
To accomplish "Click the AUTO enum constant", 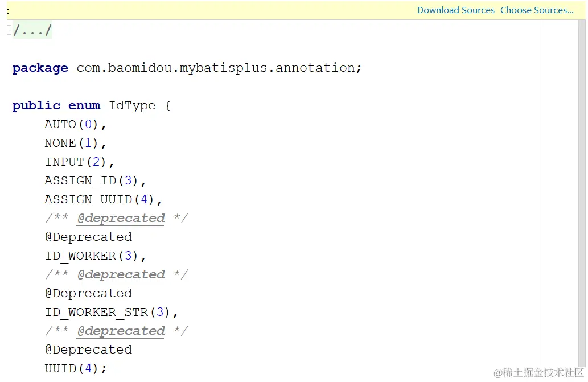I will (x=60, y=124).
